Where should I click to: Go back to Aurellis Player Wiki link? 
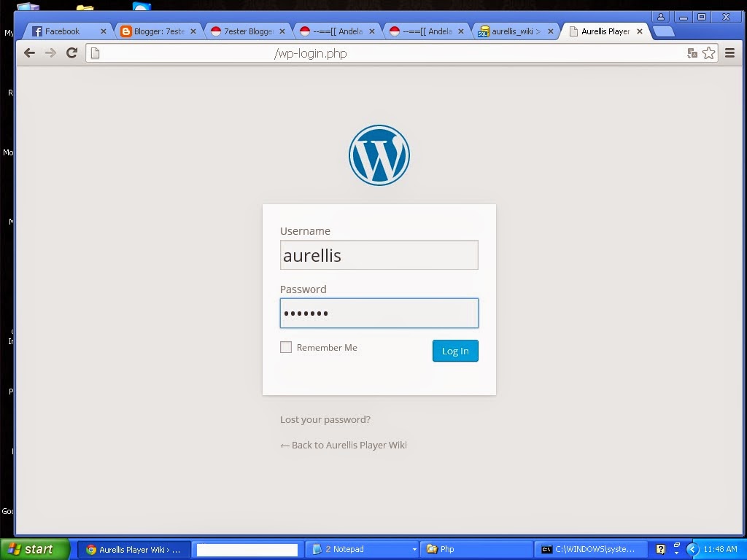(343, 446)
